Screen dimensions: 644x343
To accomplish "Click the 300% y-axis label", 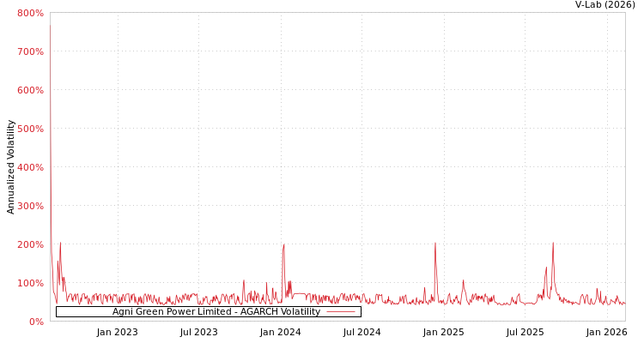I will point(30,206).
